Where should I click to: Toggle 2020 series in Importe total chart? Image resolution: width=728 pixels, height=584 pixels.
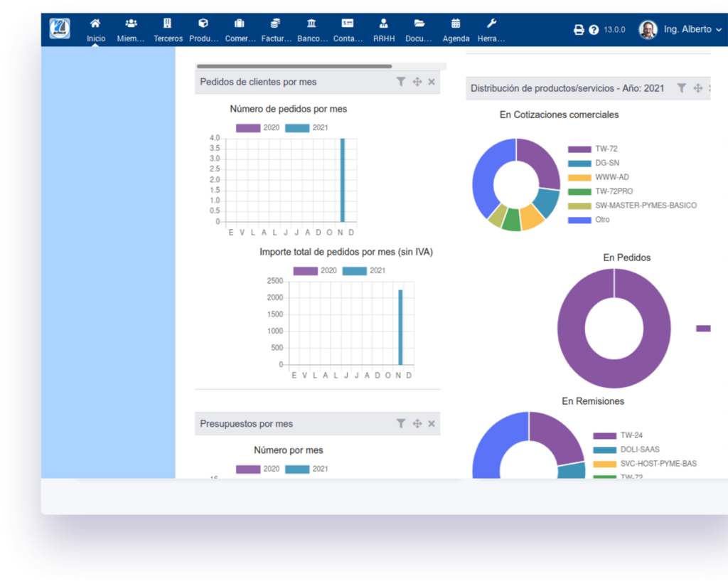[x=305, y=271]
